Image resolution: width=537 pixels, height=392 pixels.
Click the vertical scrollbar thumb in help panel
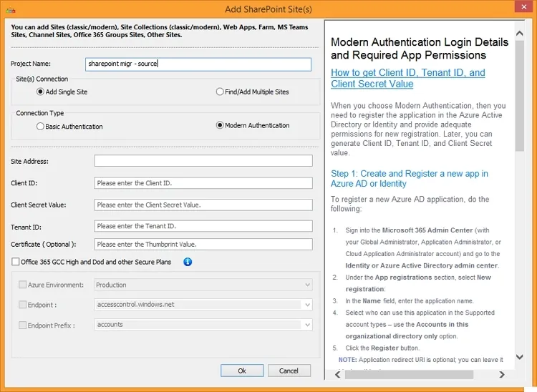520,96
